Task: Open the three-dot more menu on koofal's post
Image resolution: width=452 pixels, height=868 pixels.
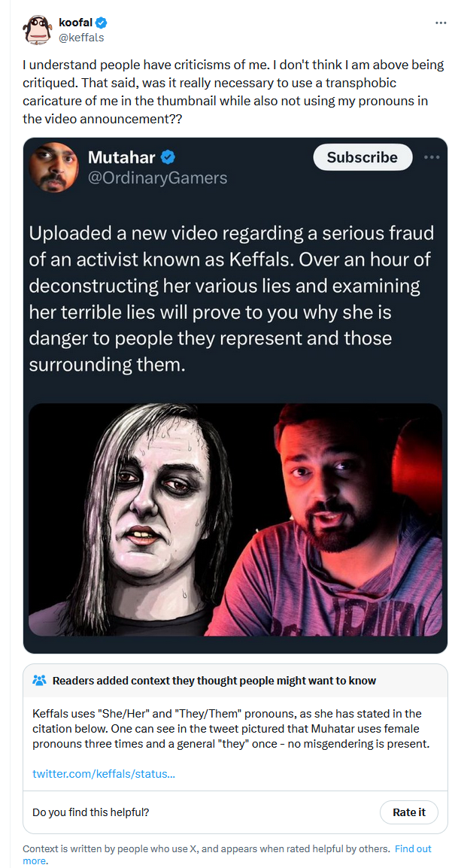Action: pyautogui.click(x=441, y=23)
